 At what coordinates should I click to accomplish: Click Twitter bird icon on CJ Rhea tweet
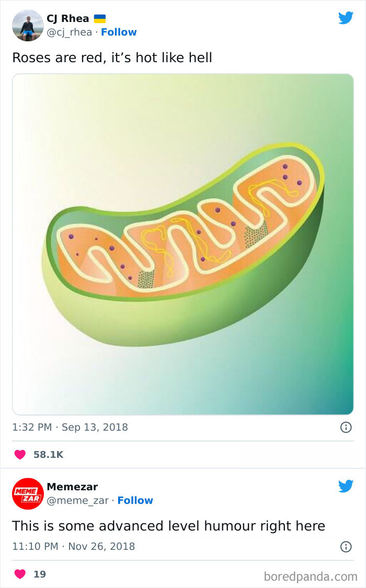tap(346, 18)
